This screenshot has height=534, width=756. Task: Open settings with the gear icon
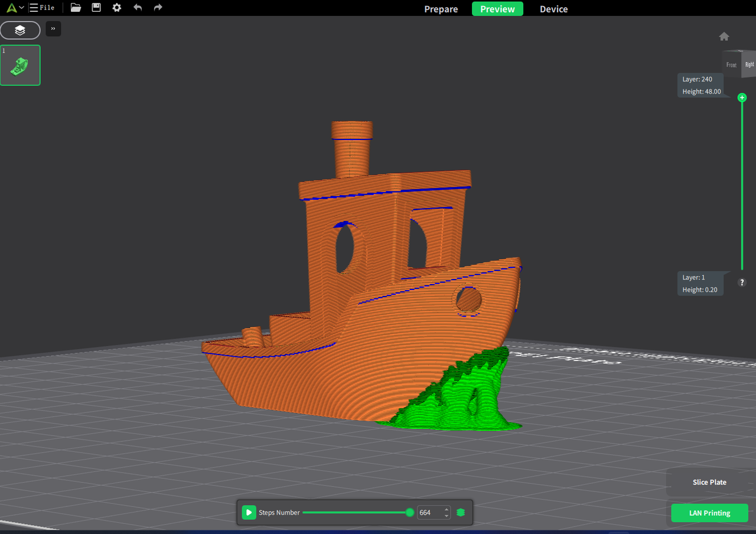[117, 8]
